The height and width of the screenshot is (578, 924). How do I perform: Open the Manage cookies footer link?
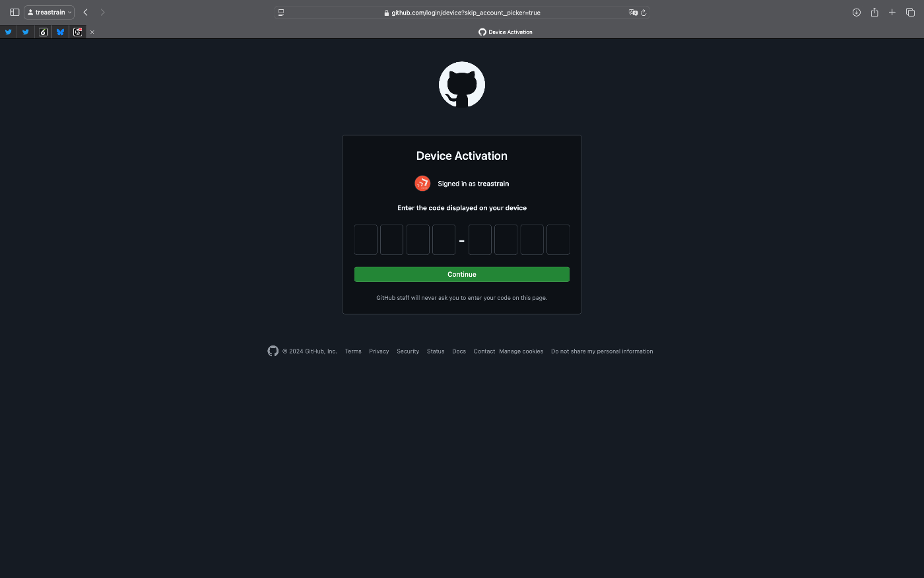pyautogui.click(x=521, y=351)
